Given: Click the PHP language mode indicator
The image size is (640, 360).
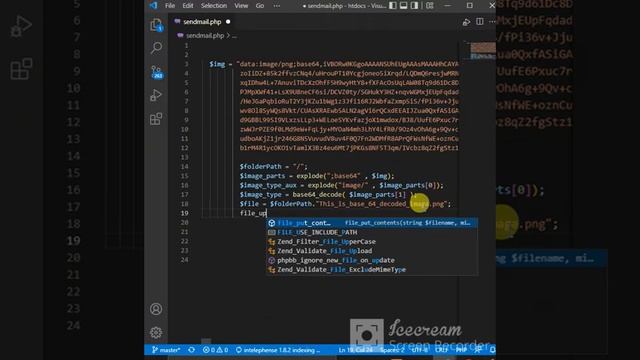Looking at the screenshot, I should [x=461, y=350].
